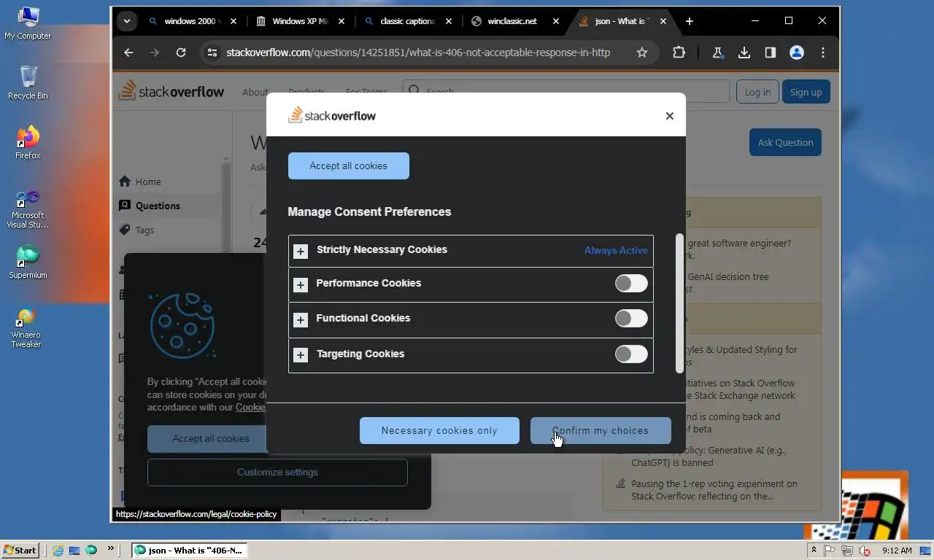Open browser three-dot menu
934x560 pixels.
[x=823, y=52]
